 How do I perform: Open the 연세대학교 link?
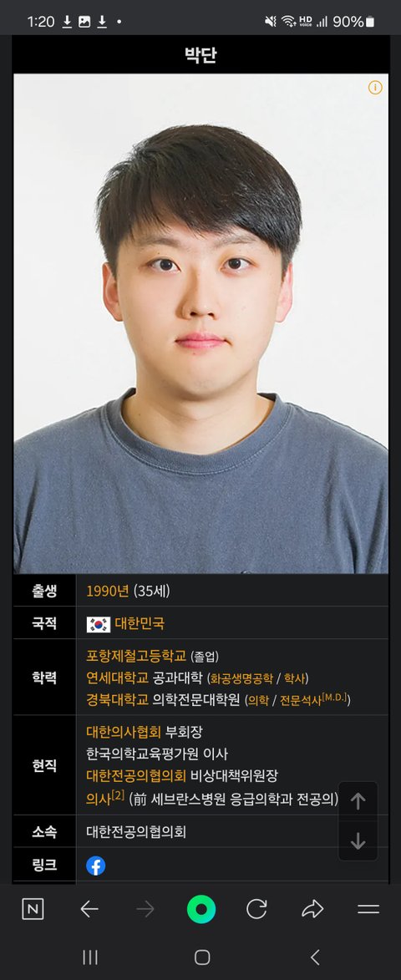click(118, 678)
